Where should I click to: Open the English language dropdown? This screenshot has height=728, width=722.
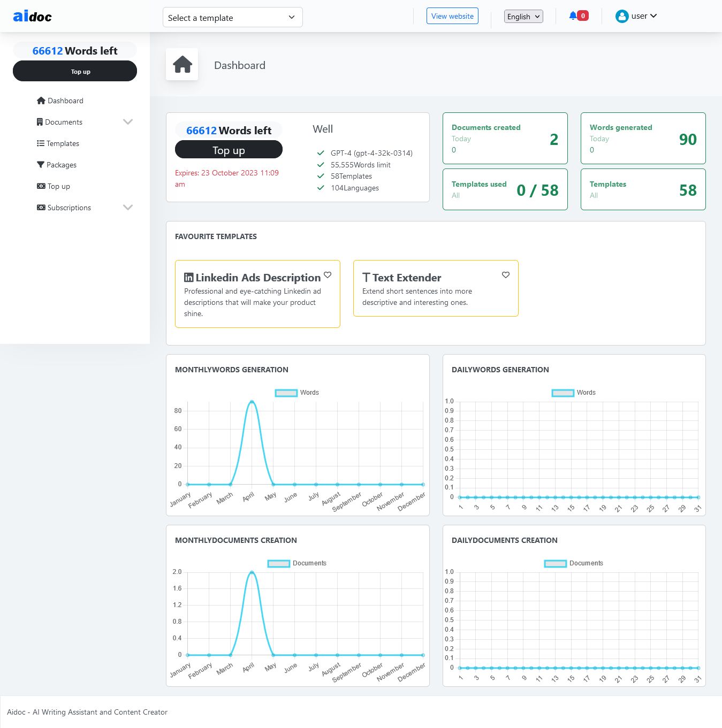click(523, 17)
